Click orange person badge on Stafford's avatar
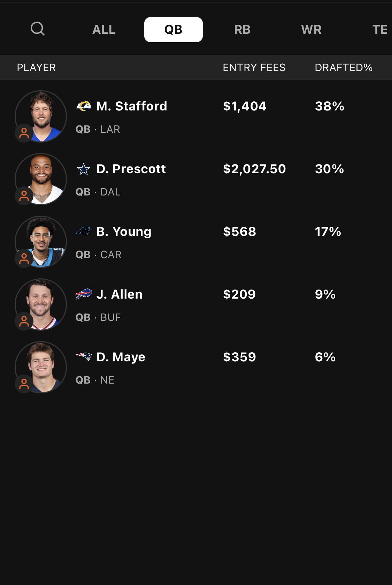392x585 pixels. [24, 133]
